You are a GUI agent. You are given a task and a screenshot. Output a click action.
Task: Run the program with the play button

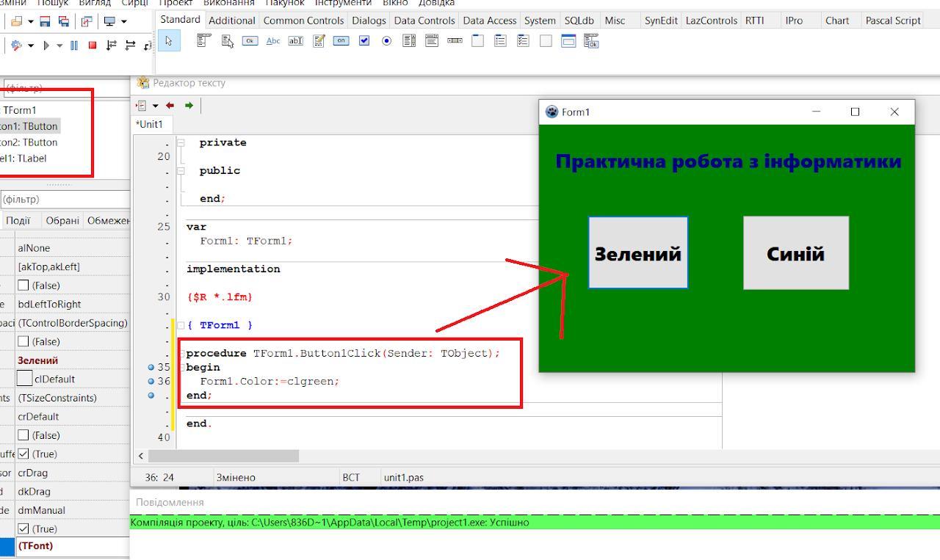click(47, 46)
